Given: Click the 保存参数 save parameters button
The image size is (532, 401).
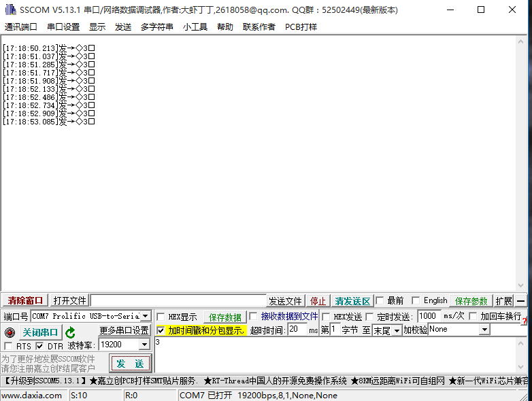Looking at the screenshot, I should [x=471, y=300].
